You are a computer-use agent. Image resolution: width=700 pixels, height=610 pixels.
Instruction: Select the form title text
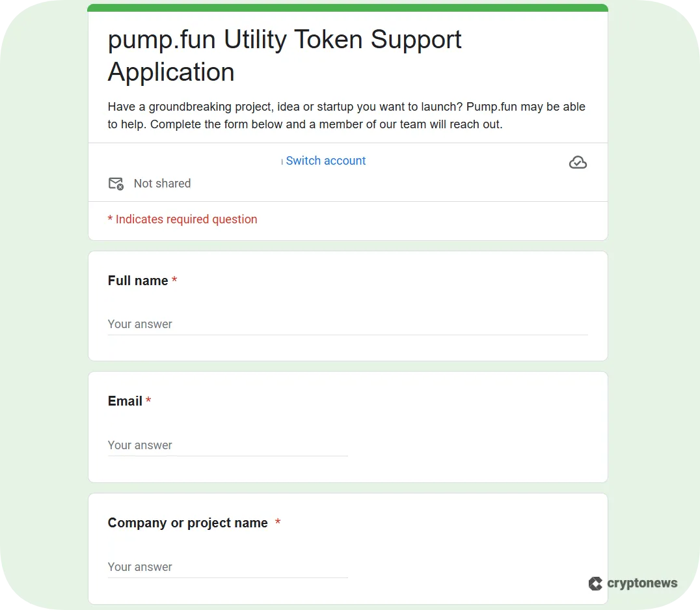284,55
